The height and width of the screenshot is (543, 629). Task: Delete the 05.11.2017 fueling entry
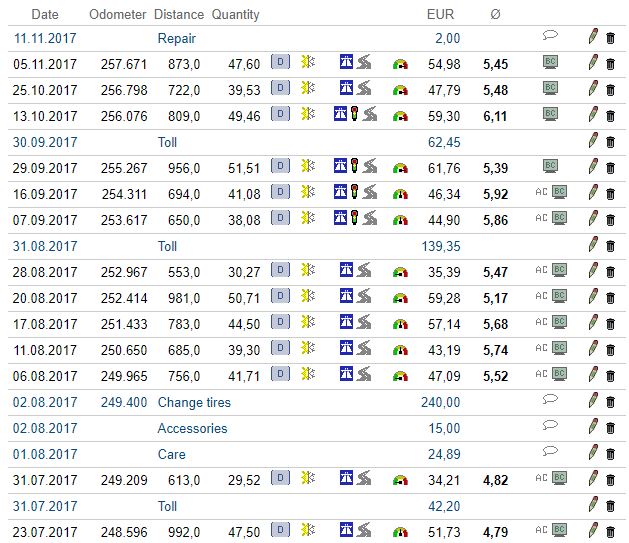[610, 63]
